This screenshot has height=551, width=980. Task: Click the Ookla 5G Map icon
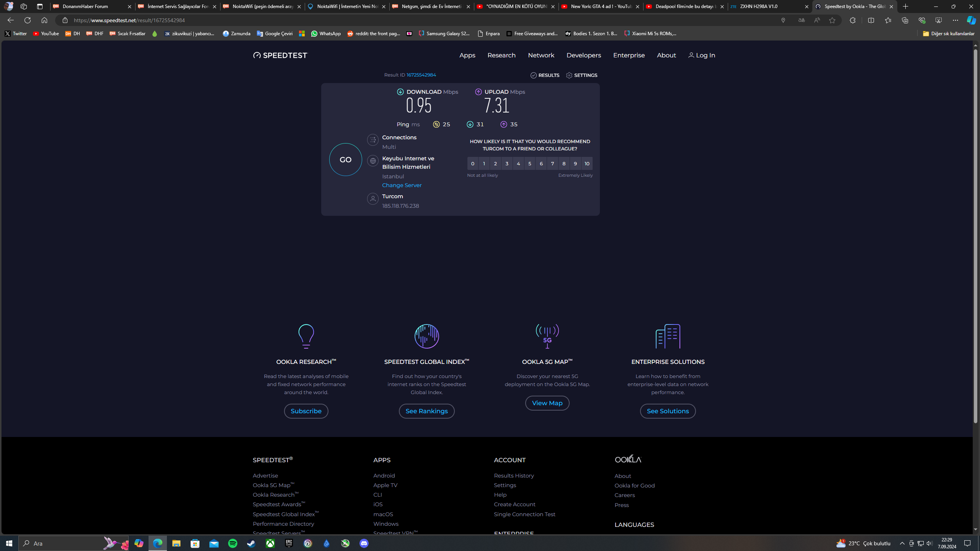(x=547, y=336)
